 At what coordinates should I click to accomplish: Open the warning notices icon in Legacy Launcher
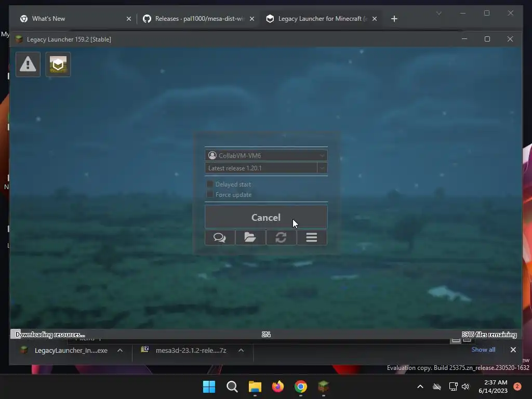[28, 64]
